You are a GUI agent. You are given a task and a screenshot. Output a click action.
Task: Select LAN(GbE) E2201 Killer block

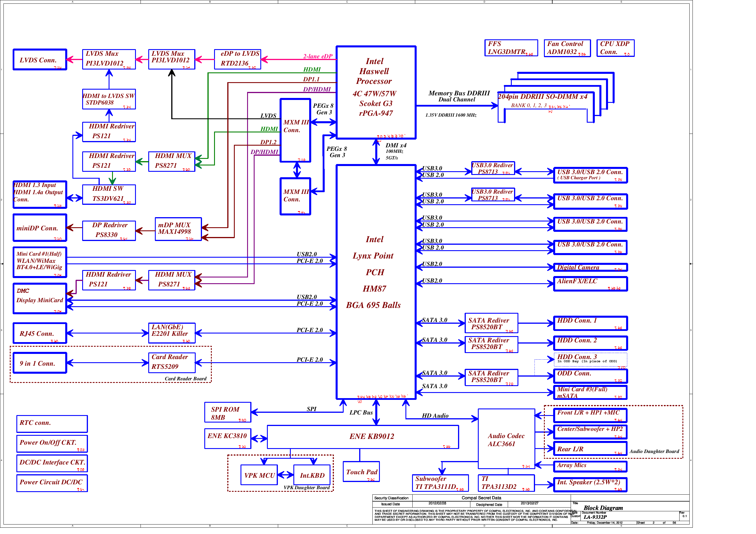(x=172, y=333)
